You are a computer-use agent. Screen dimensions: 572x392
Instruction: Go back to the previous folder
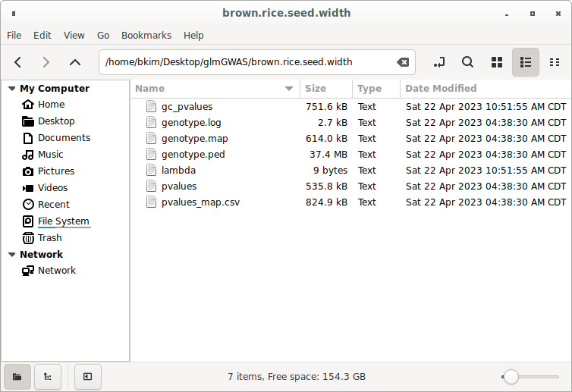pyautogui.click(x=18, y=62)
